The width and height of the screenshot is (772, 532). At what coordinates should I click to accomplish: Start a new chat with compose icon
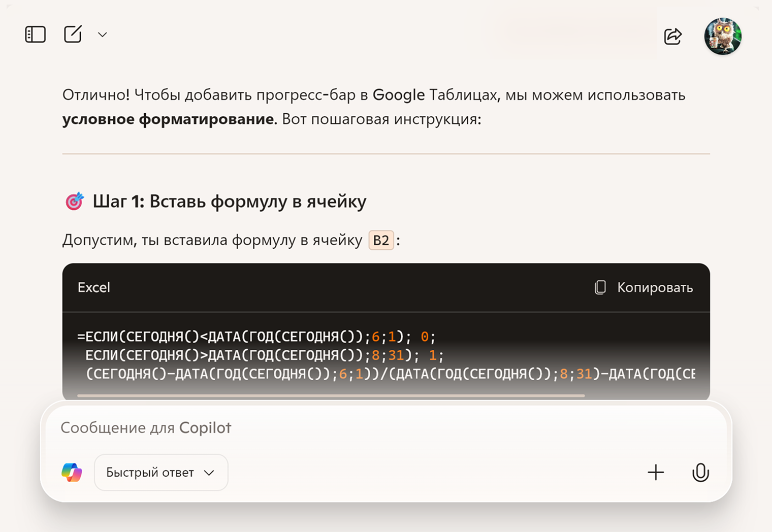73,34
